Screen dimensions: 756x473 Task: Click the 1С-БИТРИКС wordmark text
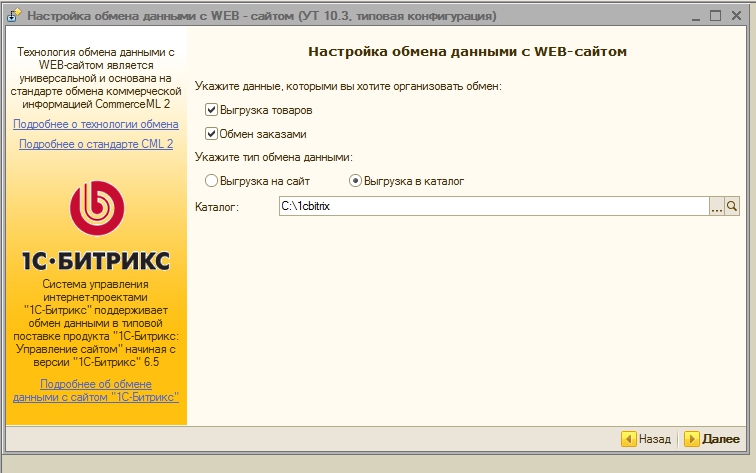coord(96,261)
